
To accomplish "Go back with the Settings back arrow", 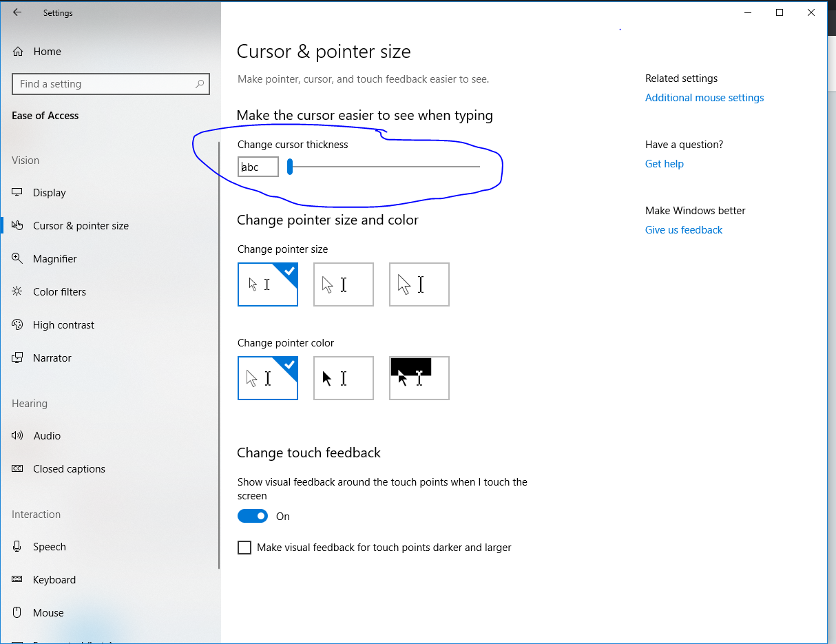I will 17,12.
